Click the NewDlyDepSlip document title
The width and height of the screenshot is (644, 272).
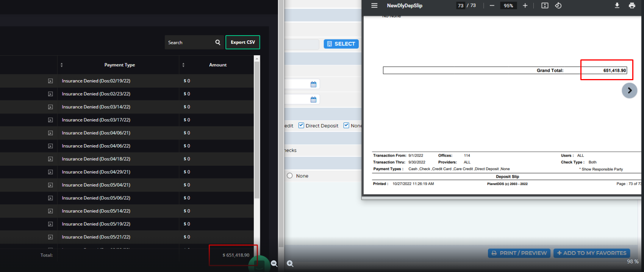click(405, 6)
